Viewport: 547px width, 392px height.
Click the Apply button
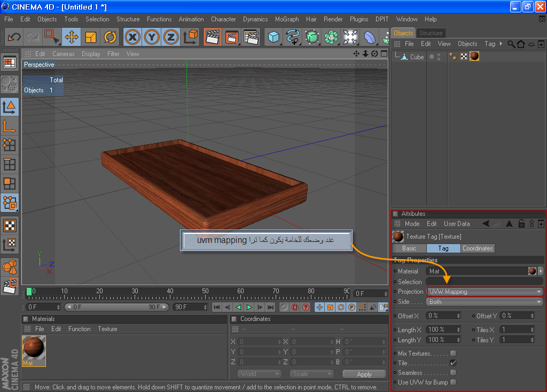coord(364,374)
